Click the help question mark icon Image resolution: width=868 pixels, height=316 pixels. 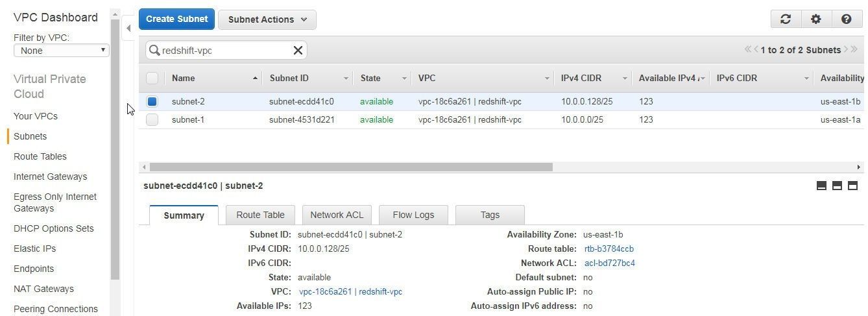[x=846, y=19]
